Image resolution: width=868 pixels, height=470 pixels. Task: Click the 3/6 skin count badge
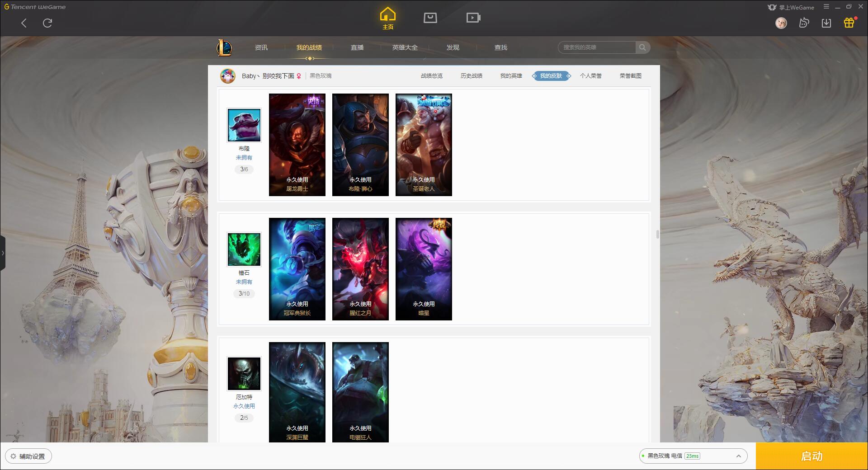click(244, 169)
